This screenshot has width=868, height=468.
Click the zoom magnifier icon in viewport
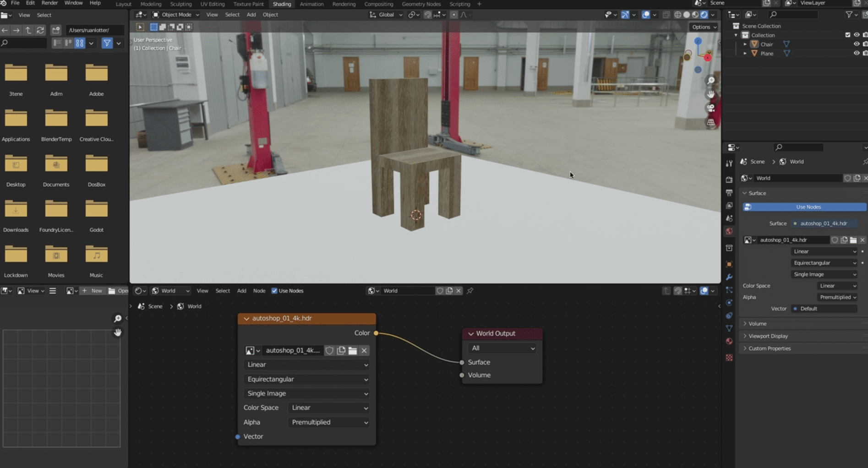[x=711, y=81]
